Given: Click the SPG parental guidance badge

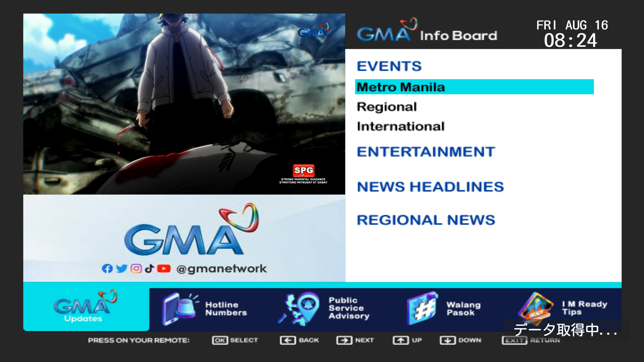Looking at the screenshot, I should [303, 174].
